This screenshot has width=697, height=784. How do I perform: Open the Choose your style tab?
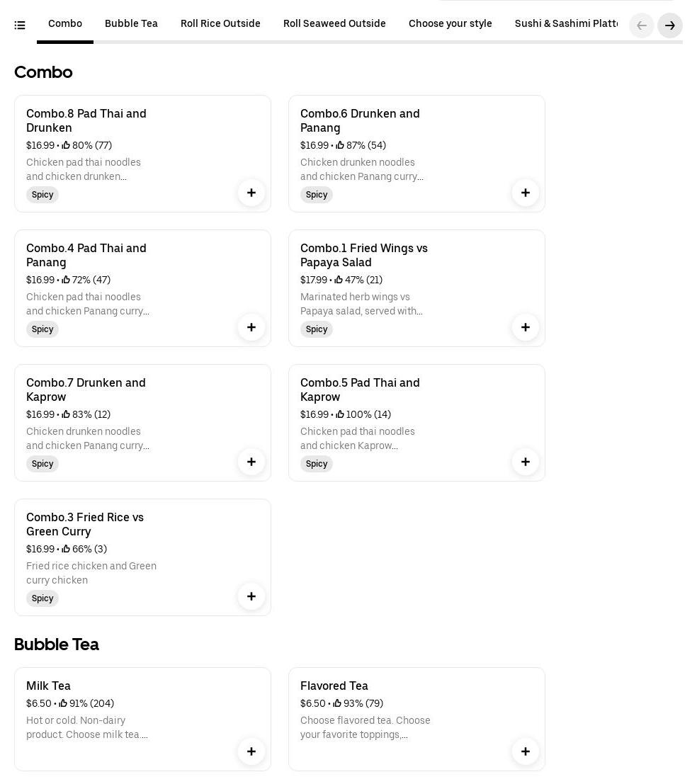pos(450,24)
